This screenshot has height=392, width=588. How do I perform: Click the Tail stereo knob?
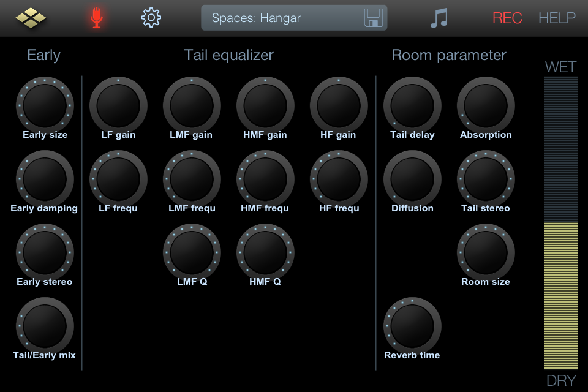[x=486, y=179]
